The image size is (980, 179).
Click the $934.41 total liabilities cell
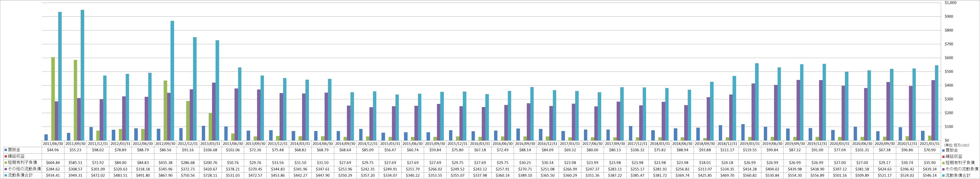pyautogui.click(x=53, y=176)
